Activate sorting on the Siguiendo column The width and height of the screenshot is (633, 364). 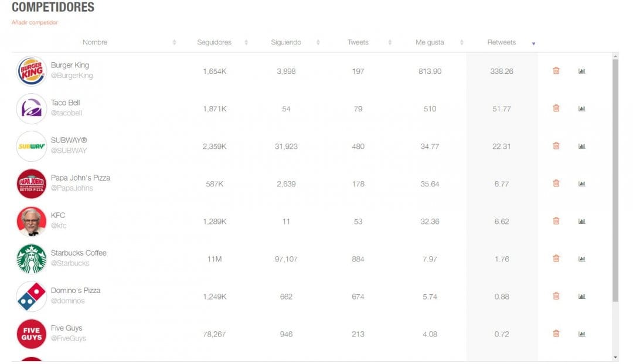tap(318, 42)
